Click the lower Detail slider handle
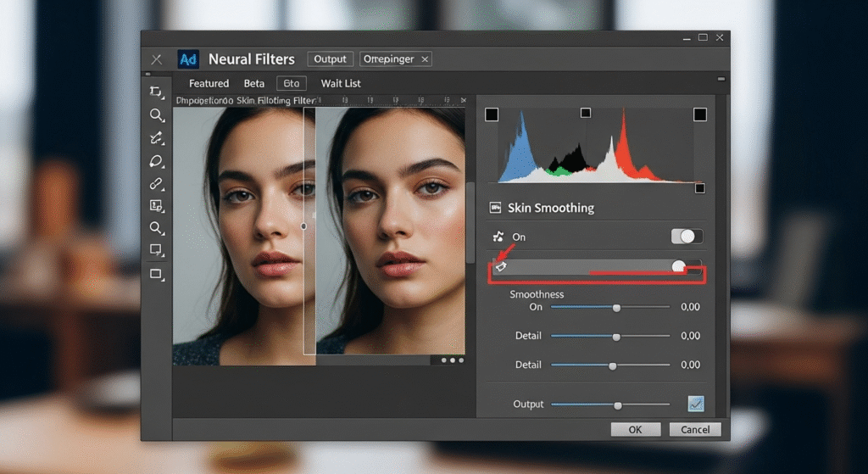 612,365
